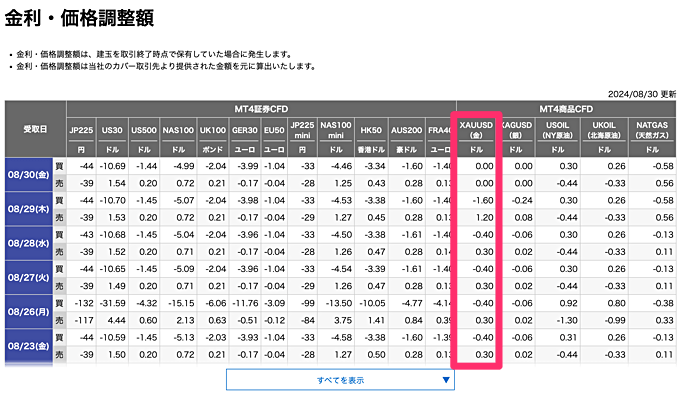
Task: Click the UKOIL value -0.99
Action: [615, 321]
